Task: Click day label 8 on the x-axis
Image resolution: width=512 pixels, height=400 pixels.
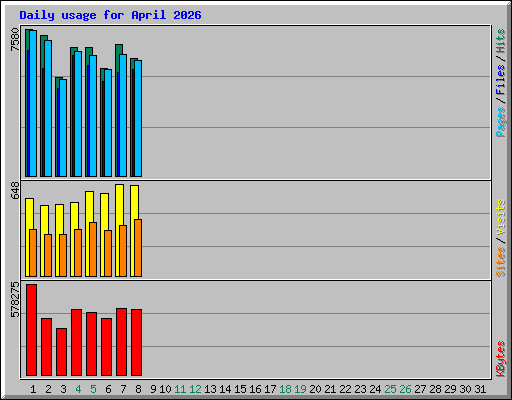Action: pyautogui.click(x=138, y=389)
